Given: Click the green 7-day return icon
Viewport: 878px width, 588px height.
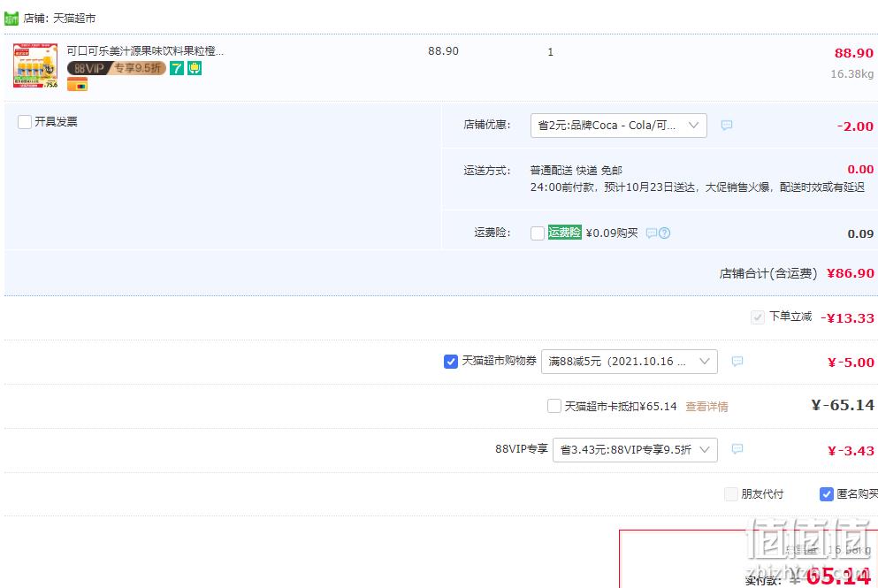Looking at the screenshot, I should click(177, 68).
